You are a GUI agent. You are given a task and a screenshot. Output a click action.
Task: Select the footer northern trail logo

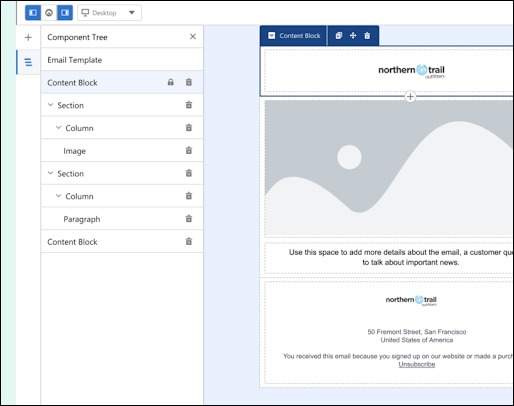(411, 300)
